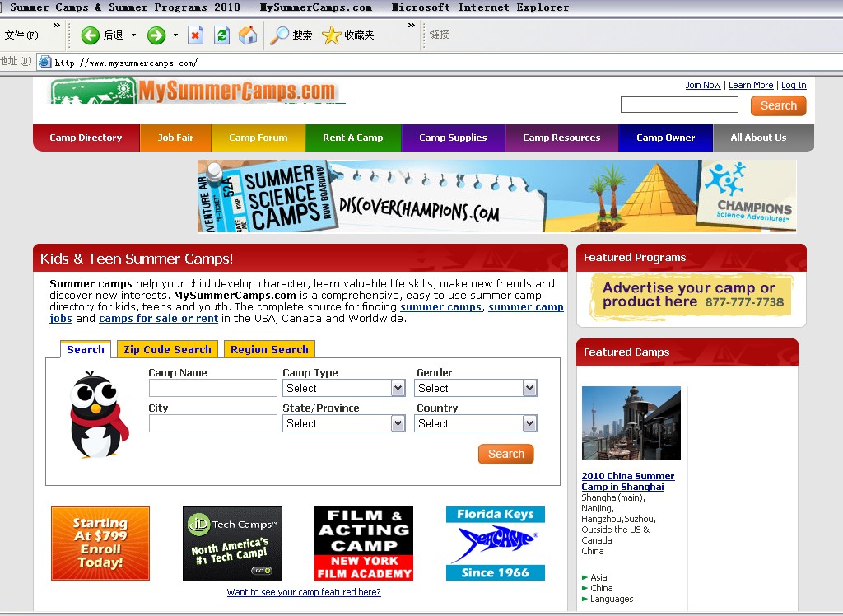This screenshot has width=843, height=616.
Task: Open the Shanghai camp photo thumbnail
Action: [x=631, y=422]
